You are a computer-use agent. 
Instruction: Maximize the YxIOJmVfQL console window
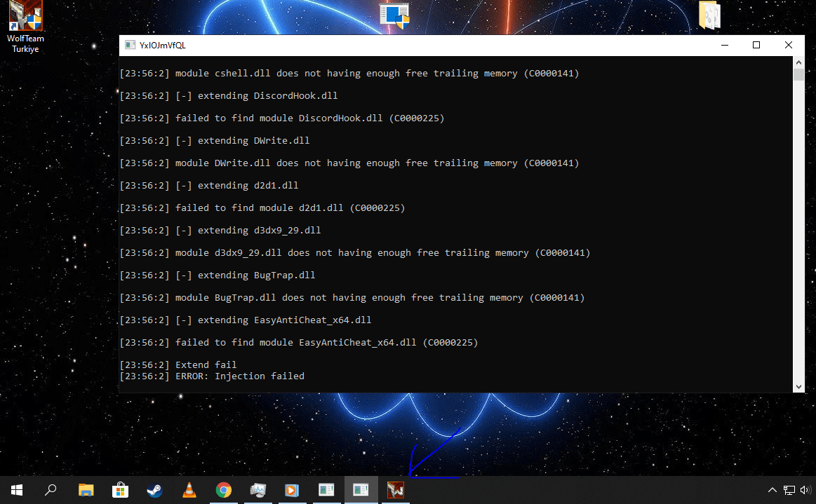tap(756, 46)
